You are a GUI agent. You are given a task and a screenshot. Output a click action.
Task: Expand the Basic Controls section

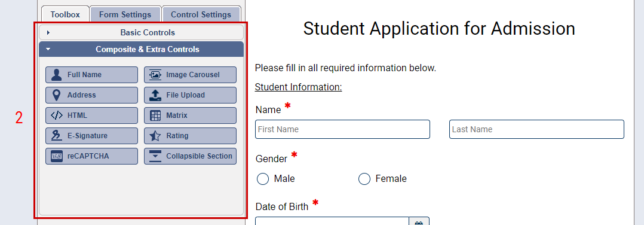tap(141, 32)
